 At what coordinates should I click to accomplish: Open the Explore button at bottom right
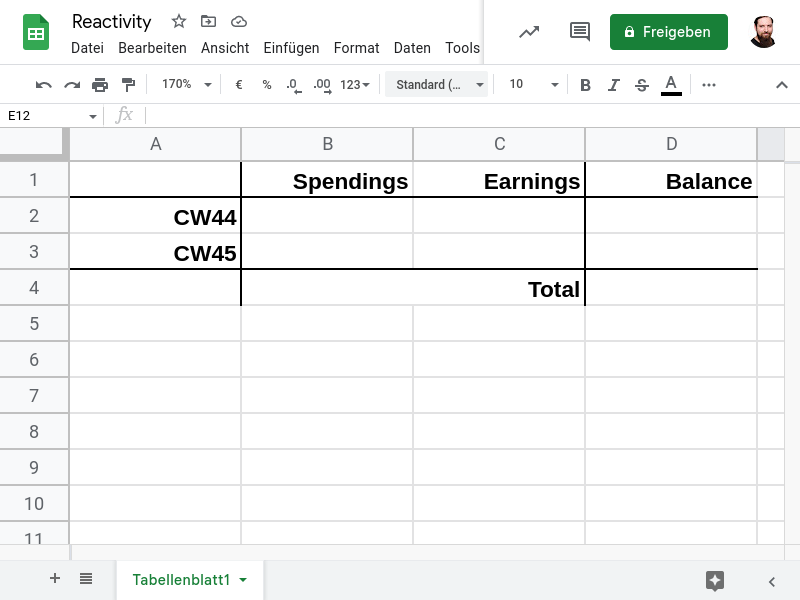pos(714,580)
